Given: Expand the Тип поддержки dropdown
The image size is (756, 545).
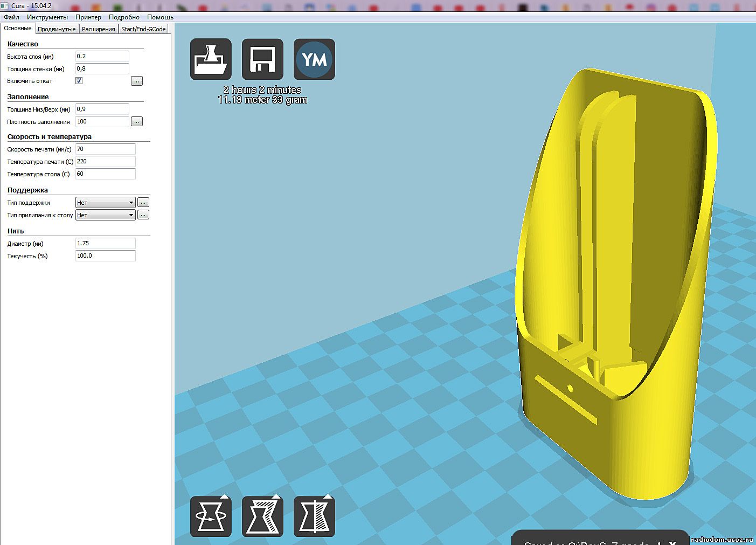Looking at the screenshot, I should pyautogui.click(x=105, y=203).
